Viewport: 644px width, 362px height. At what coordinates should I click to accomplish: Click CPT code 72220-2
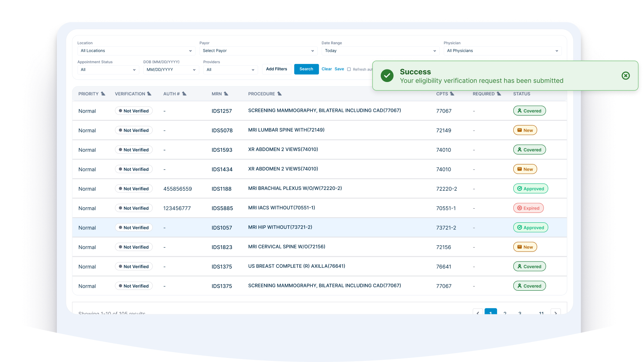tap(447, 189)
